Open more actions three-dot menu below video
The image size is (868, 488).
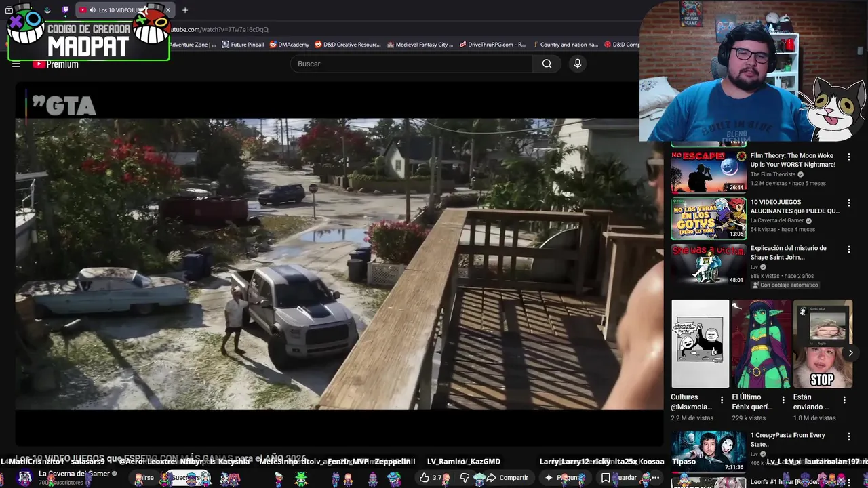pyautogui.click(x=655, y=478)
